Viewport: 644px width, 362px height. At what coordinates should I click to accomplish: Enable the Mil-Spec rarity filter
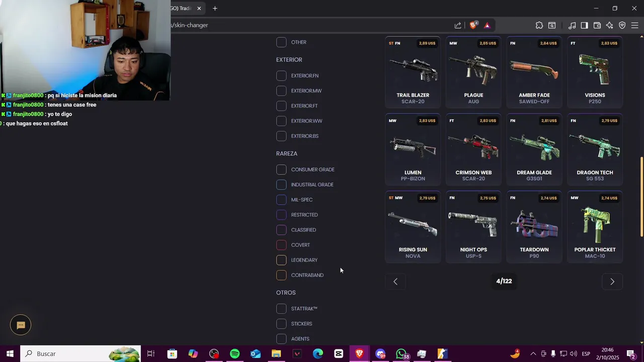click(x=282, y=200)
